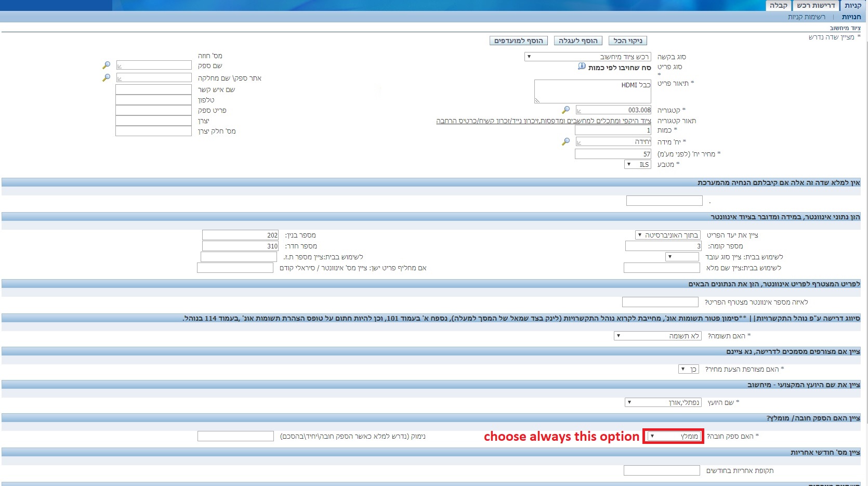Open the האם מצורפת הצעת מחיר dropdown
Screen dimensions: 868x486
689,369
